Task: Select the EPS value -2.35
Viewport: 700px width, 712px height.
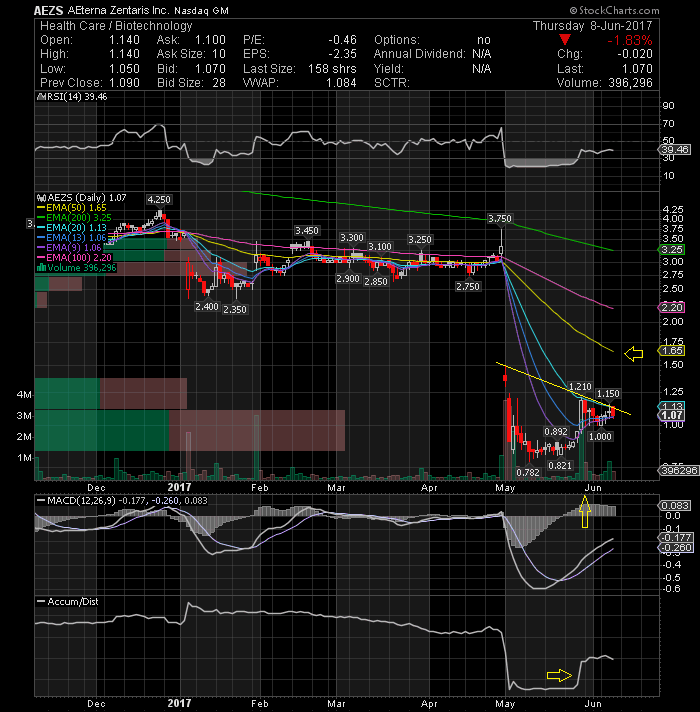Action: tap(342, 54)
